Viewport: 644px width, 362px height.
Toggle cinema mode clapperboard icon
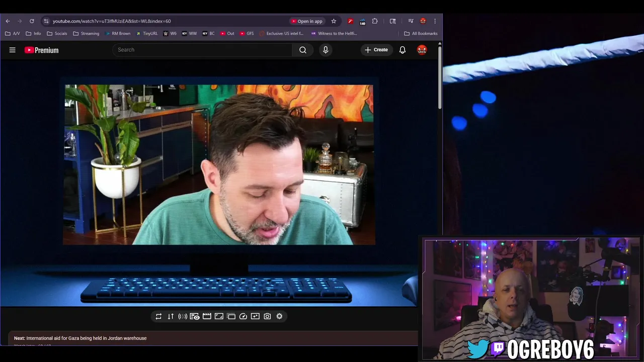[207, 316]
